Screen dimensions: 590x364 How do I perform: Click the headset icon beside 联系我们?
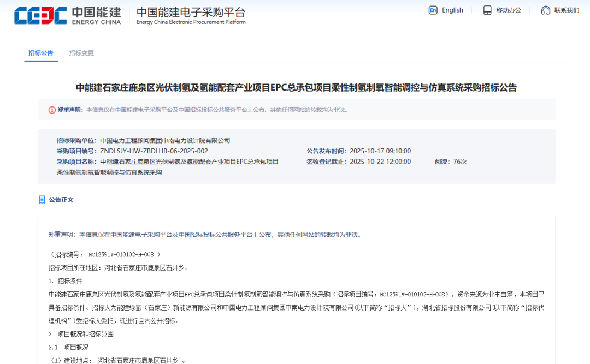(545, 10)
